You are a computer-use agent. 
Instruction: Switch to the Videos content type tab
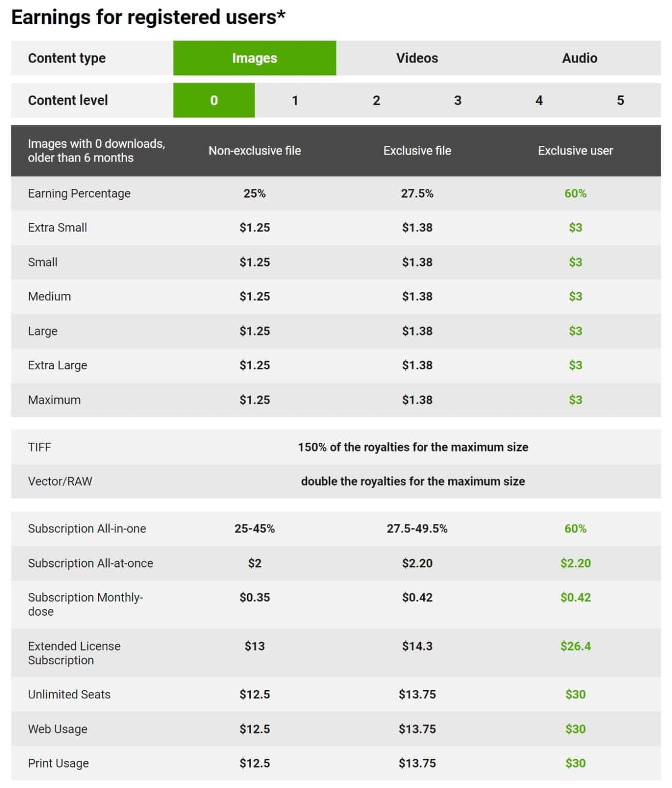417,58
